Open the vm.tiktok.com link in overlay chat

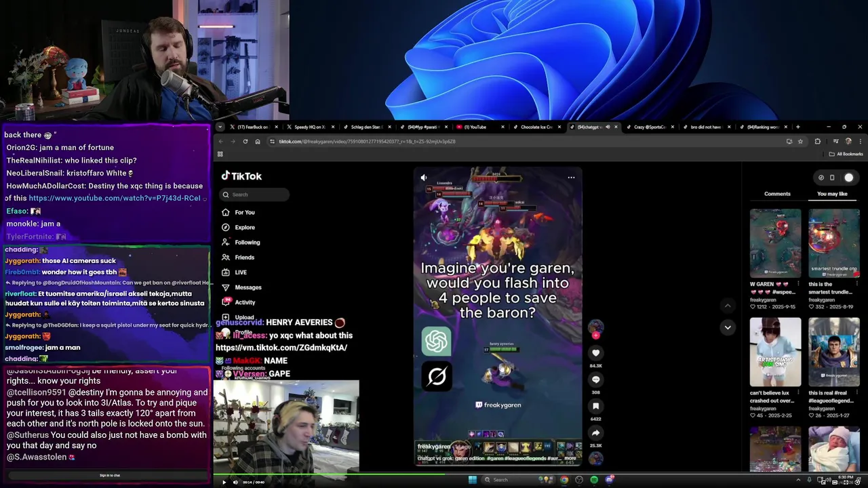point(281,348)
